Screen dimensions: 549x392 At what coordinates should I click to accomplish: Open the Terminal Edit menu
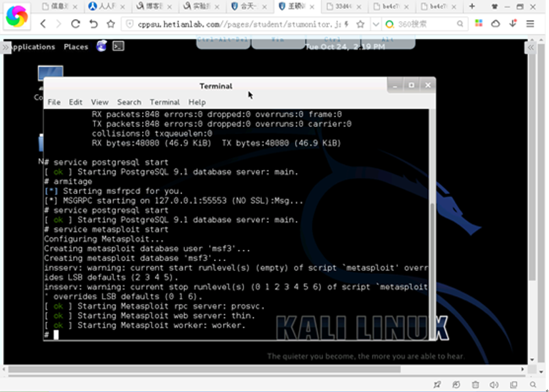click(75, 102)
